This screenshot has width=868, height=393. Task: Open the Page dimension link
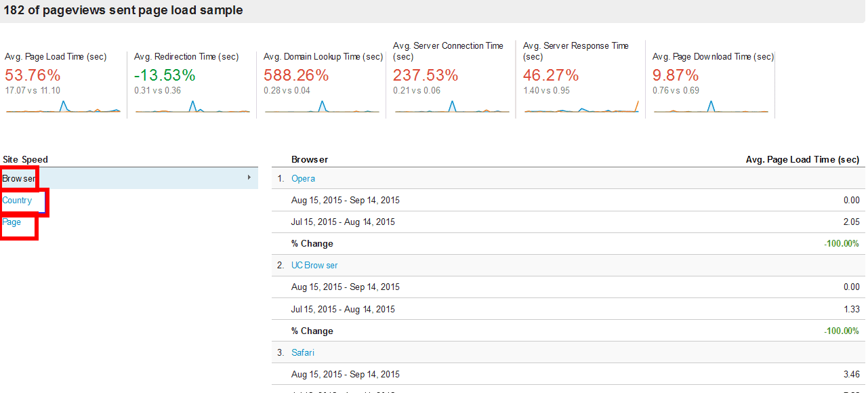12,222
